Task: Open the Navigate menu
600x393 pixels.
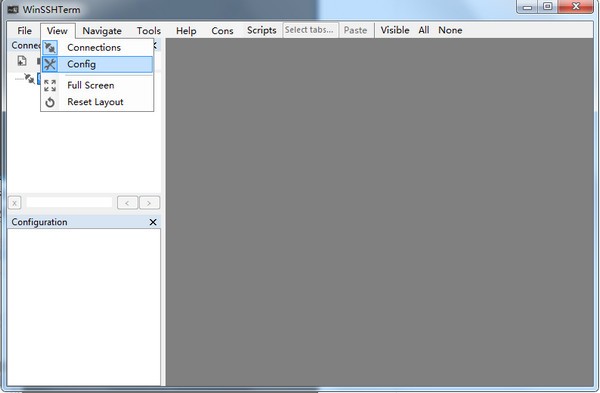Action: pos(102,31)
